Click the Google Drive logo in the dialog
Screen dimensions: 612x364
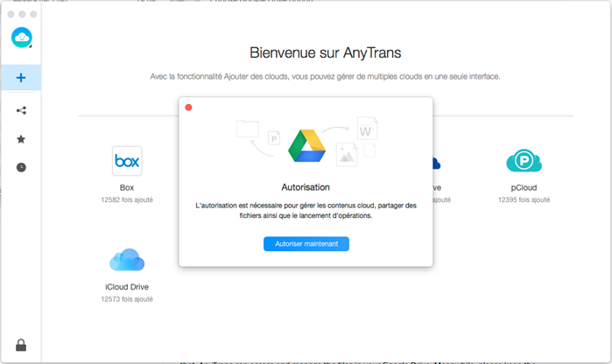[306, 145]
